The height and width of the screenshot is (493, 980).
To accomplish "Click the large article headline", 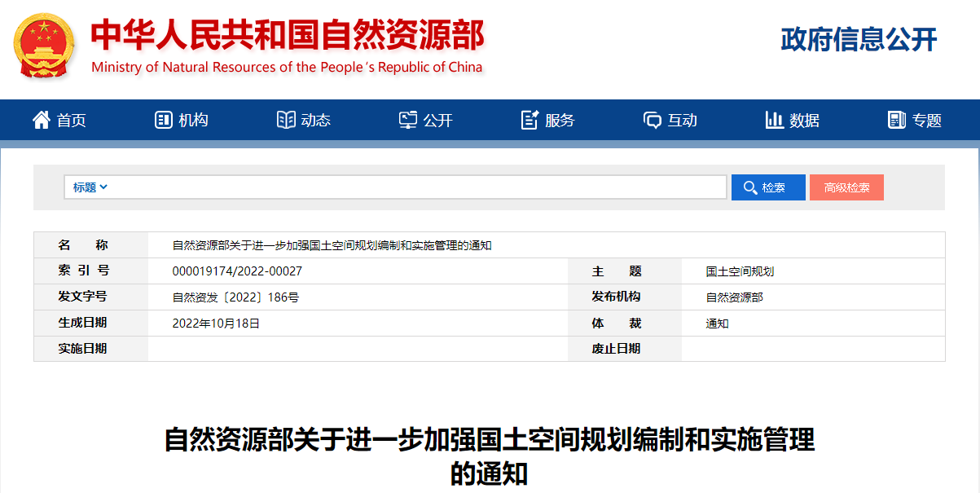I will [x=490, y=456].
